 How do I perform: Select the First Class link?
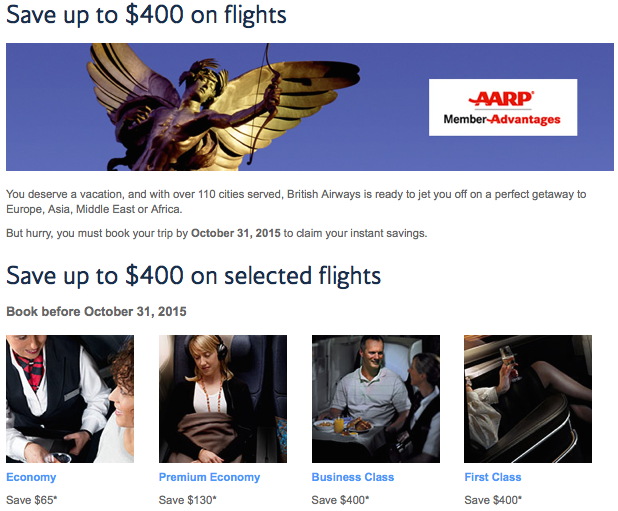tap(493, 477)
